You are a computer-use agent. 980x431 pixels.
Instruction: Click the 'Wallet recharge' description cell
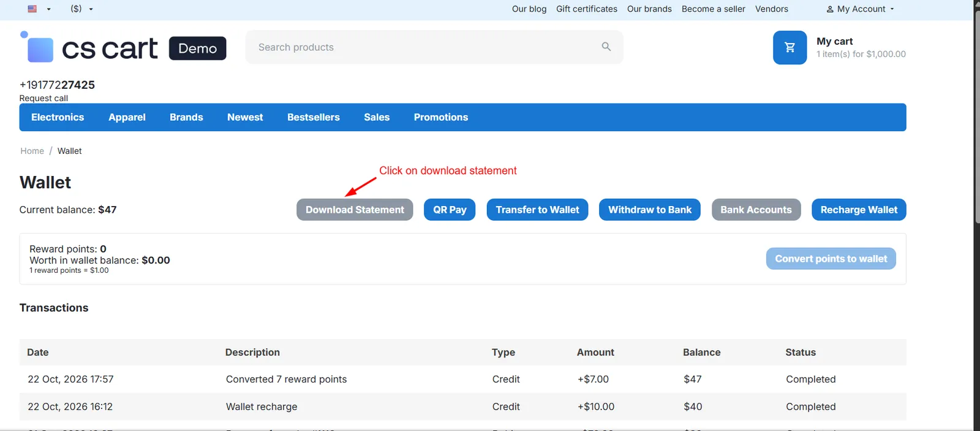[262, 406]
